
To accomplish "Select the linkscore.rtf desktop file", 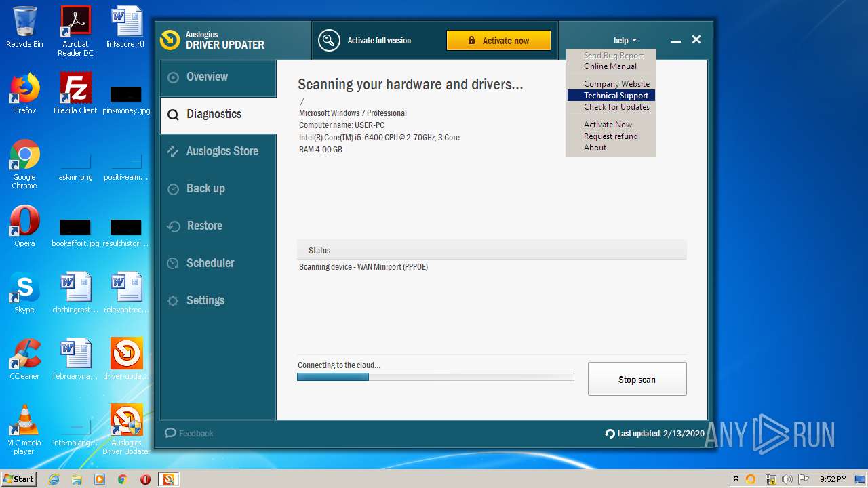I will point(126,27).
